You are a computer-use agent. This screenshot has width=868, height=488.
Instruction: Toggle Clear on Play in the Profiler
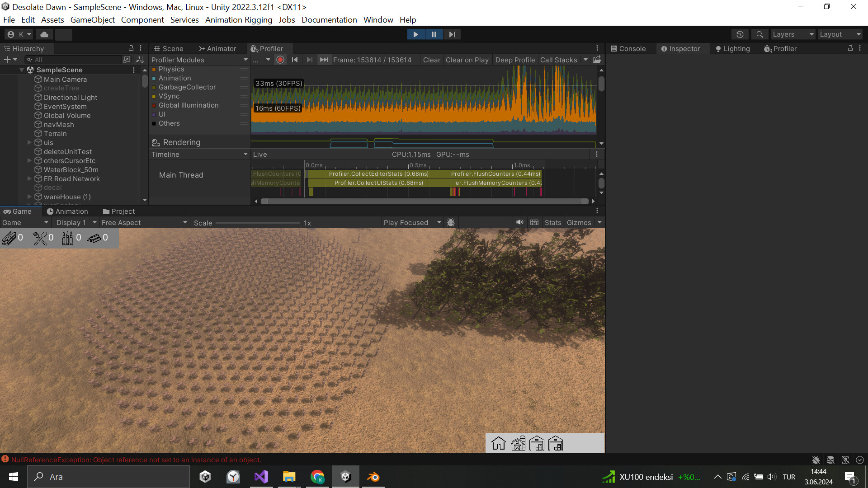pyautogui.click(x=467, y=60)
